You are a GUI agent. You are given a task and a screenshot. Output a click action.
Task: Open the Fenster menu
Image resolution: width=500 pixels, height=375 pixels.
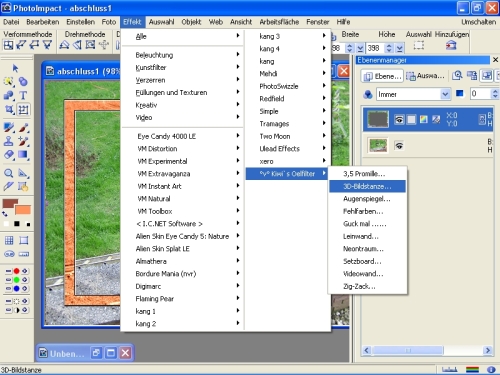(318, 22)
